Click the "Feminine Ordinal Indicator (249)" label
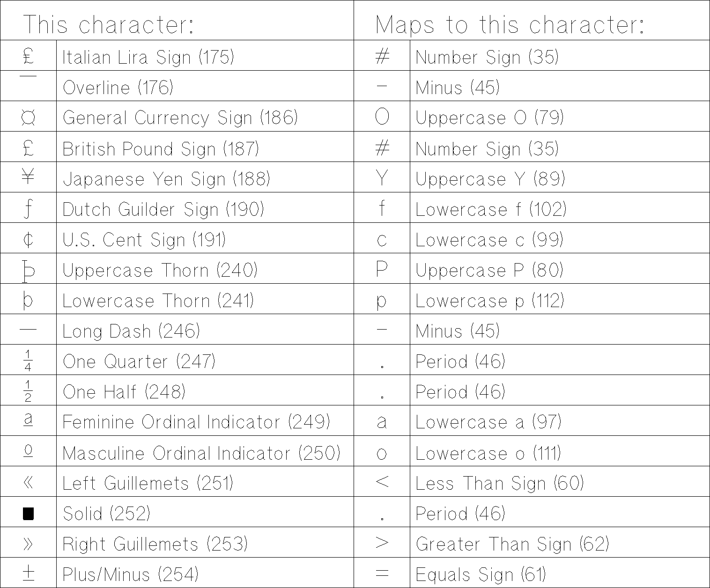This screenshot has width=710, height=588. (196, 422)
